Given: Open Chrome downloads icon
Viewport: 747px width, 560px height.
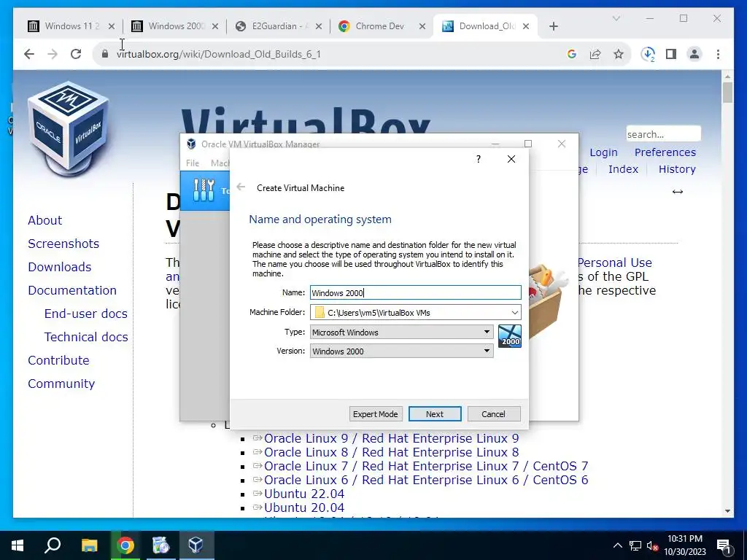Looking at the screenshot, I should 648,54.
